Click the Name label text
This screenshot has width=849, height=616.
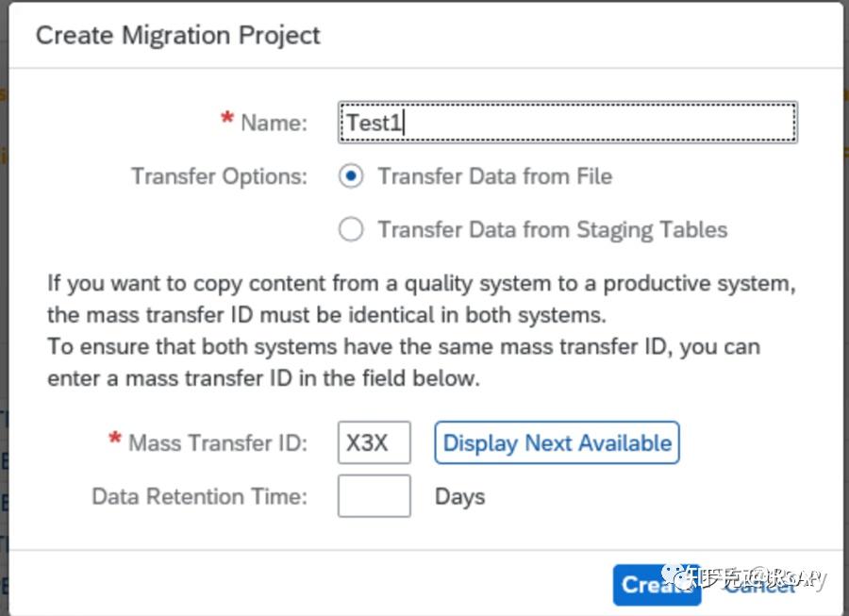click(x=274, y=123)
